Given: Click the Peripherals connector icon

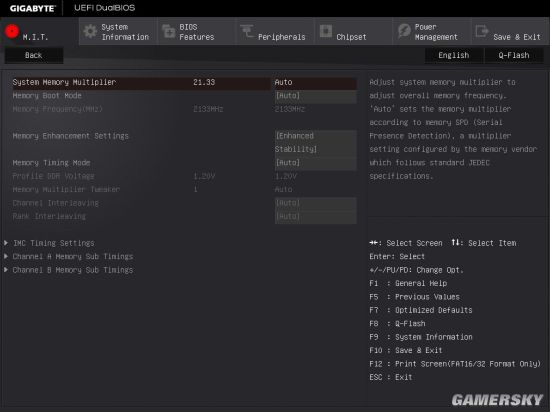Looking at the screenshot, I should click(x=247, y=31).
